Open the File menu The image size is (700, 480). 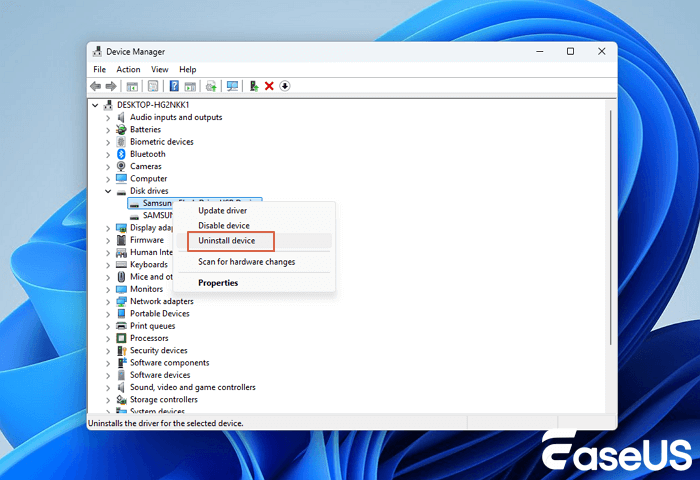[100, 69]
